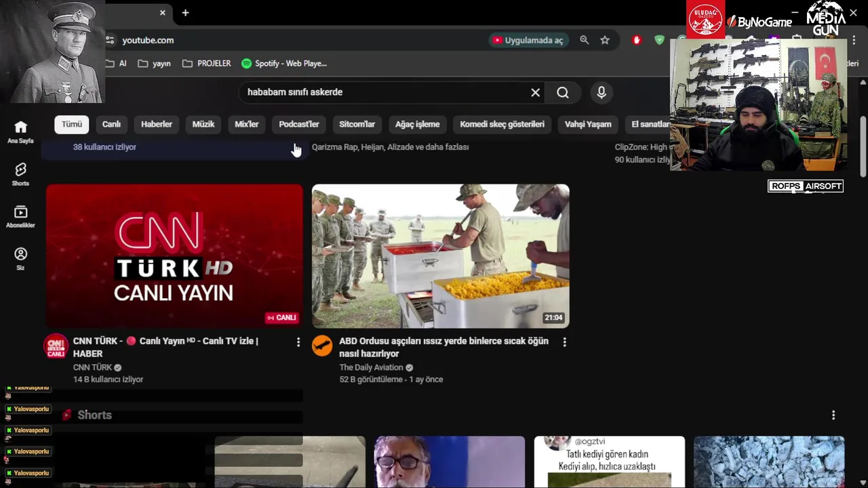Open the yayın bookmark folder
This screenshot has width=868, height=488.
tap(154, 64)
